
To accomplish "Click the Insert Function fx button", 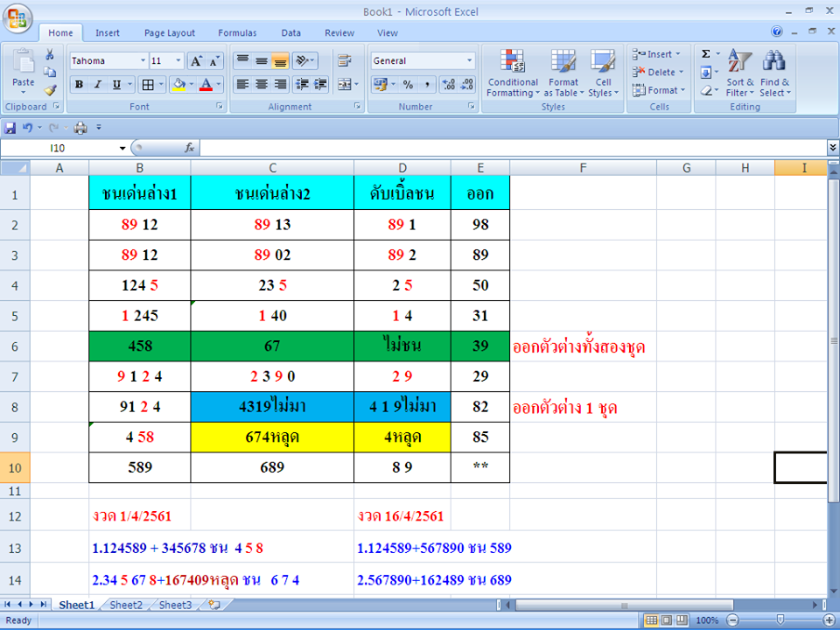I will click(189, 148).
